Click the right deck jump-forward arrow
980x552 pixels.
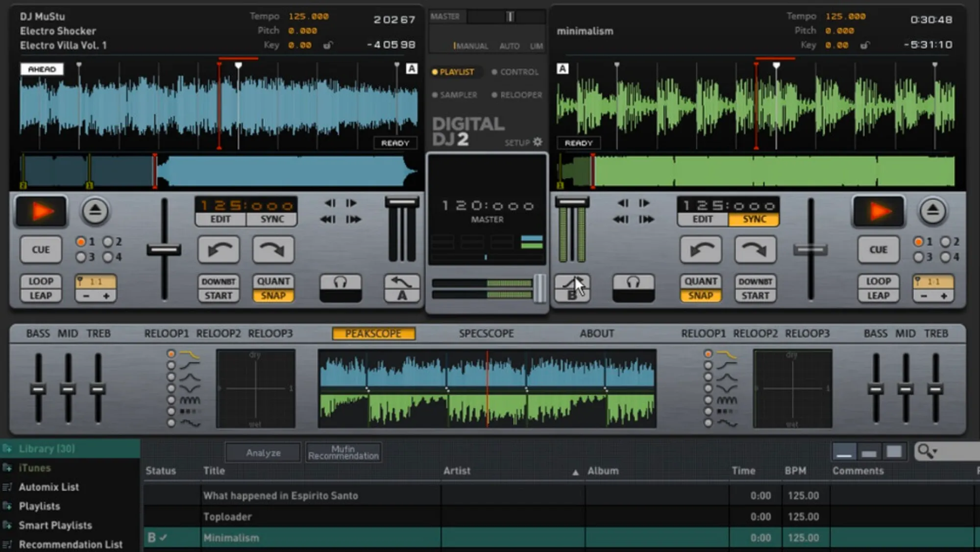(x=755, y=250)
